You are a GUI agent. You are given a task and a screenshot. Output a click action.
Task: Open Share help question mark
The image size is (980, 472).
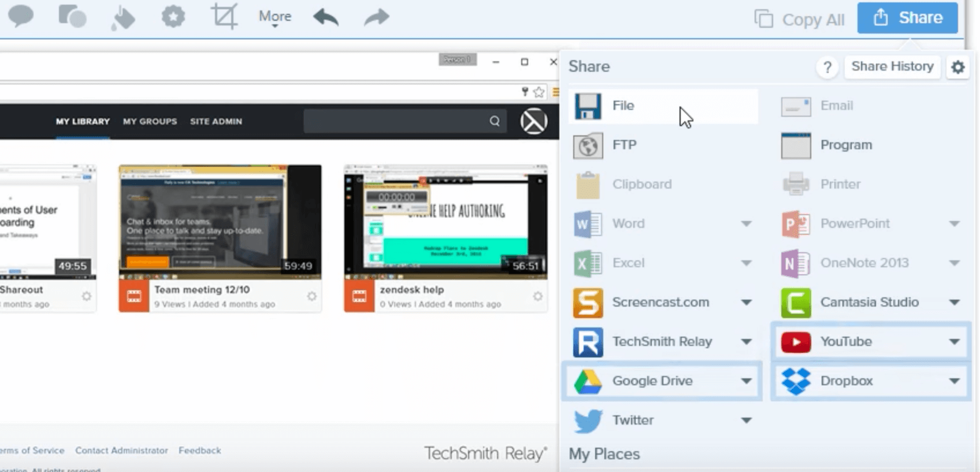[827, 67]
